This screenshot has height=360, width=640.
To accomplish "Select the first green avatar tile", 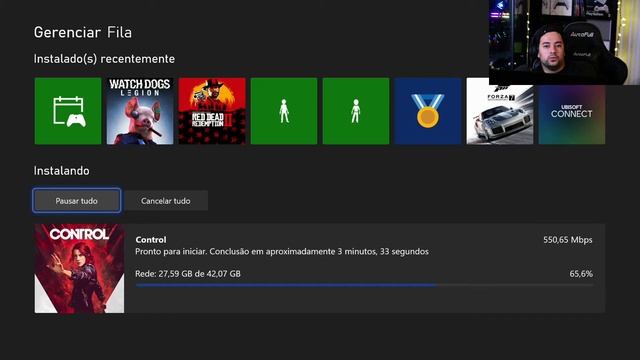I will pos(284,111).
